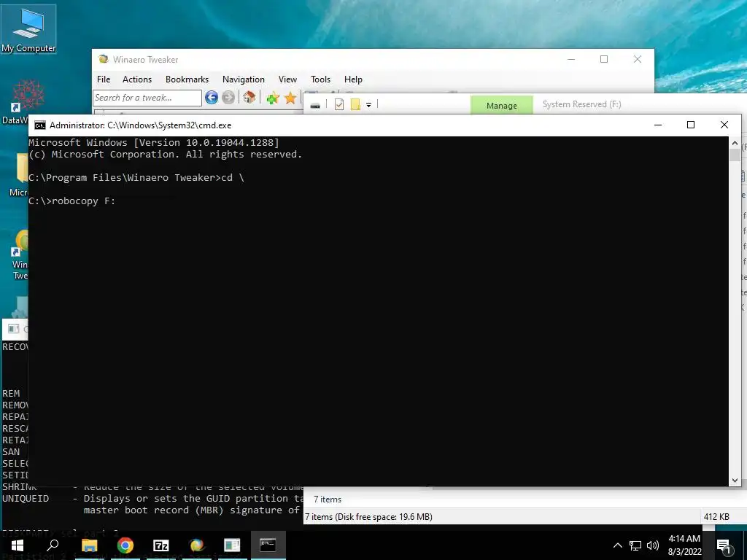Click the '7 items (Disk free space: 19.6 MB)' status
This screenshot has width=747, height=560.
[368, 517]
